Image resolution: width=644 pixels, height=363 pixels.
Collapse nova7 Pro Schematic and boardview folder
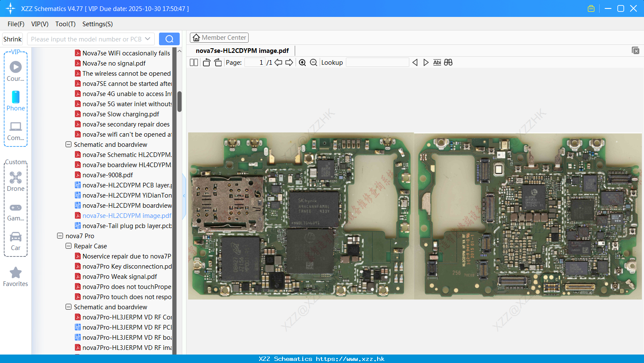(x=69, y=307)
